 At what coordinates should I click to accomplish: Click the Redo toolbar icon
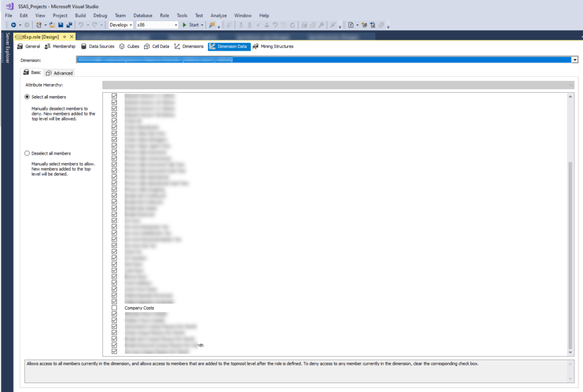click(95, 25)
